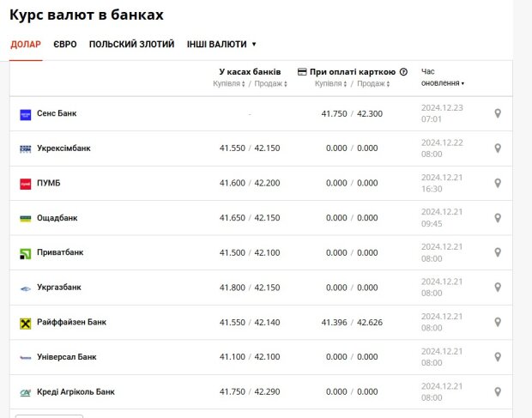This screenshot has height=418, width=532.
Task: Click the ПУМБ red logo icon
Action: coord(26,184)
